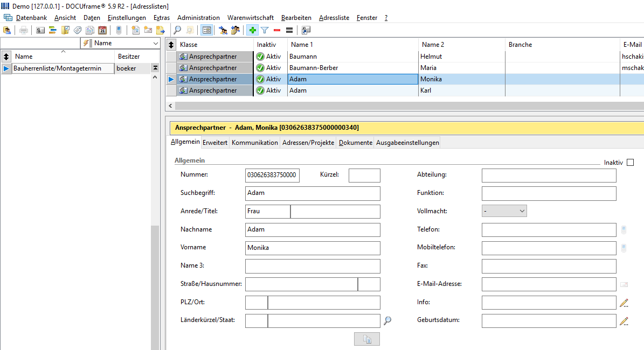Click the up arrow of left panel scrollbar
The width and height of the screenshot is (644, 350).
coord(155,77)
